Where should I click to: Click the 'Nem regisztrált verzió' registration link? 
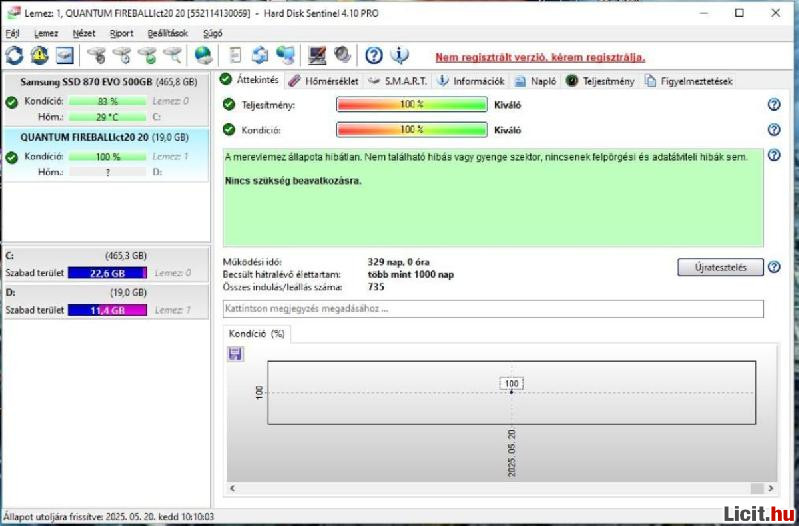540,57
